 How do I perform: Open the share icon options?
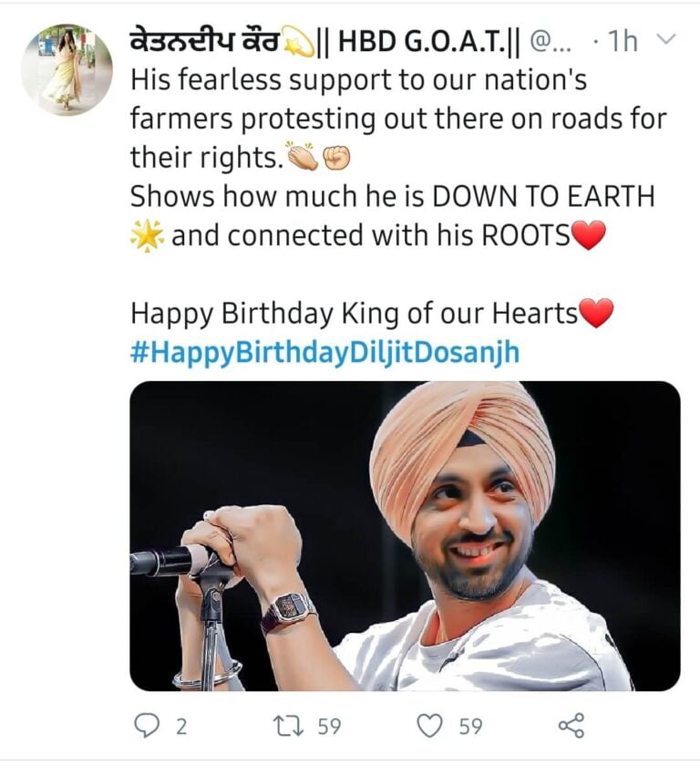click(x=571, y=726)
